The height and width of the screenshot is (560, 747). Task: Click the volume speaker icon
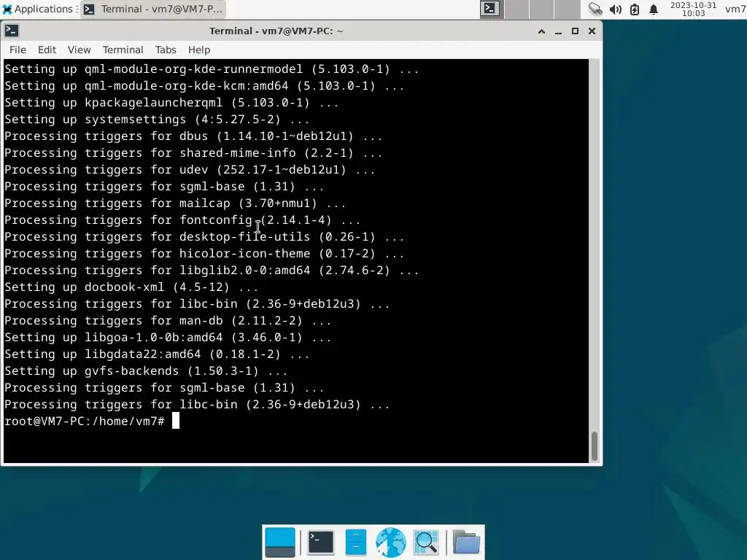(x=616, y=9)
